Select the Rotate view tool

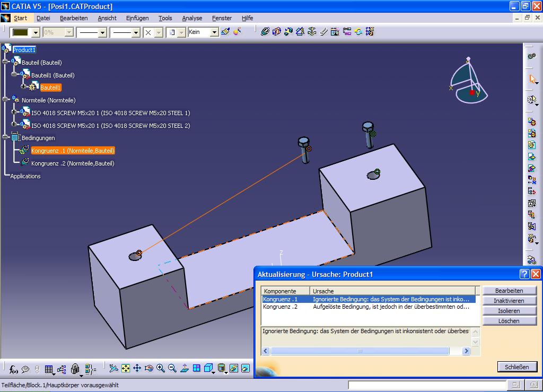[149, 368]
